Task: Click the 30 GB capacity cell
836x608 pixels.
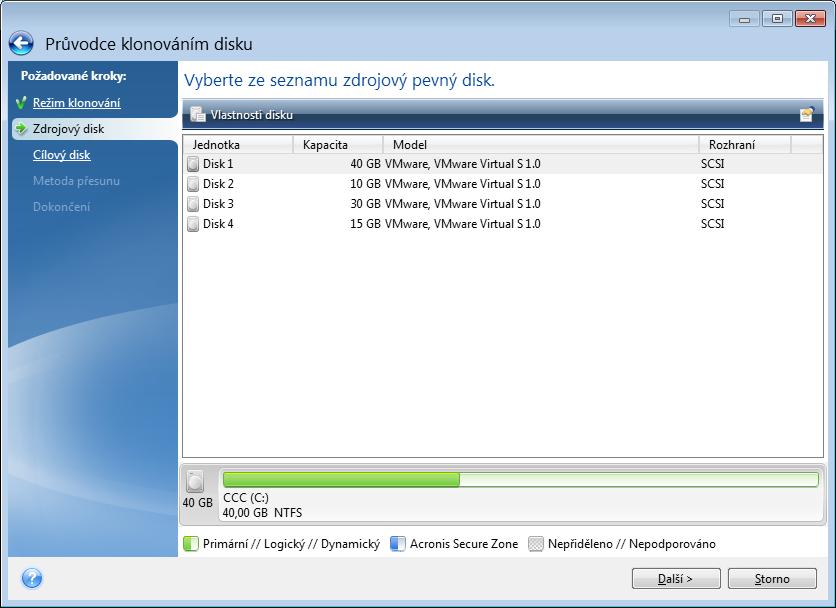Action: [x=365, y=204]
